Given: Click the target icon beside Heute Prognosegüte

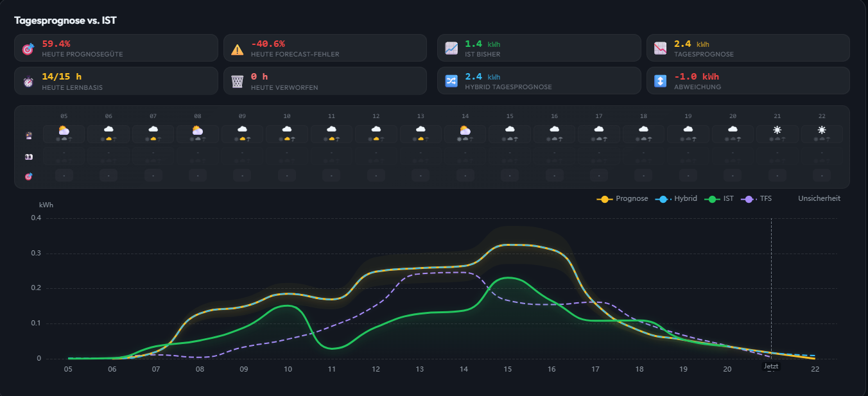Looking at the screenshot, I should pos(28,49).
